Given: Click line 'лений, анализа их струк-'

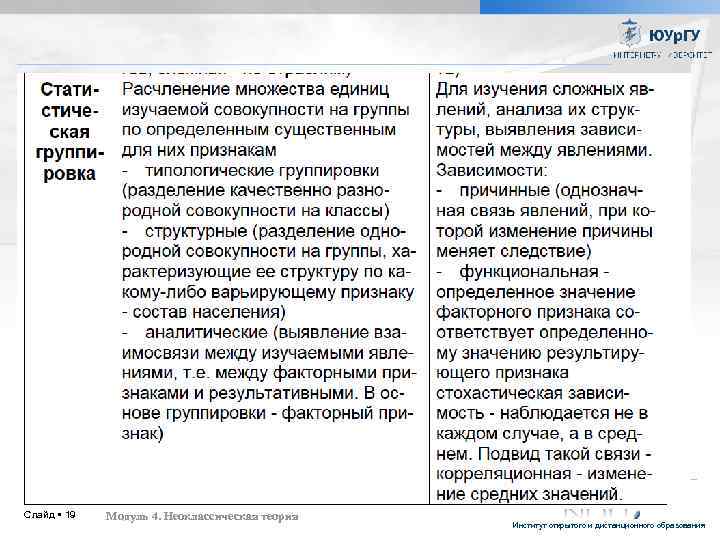Looking at the screenshot, I should [538, 110].
